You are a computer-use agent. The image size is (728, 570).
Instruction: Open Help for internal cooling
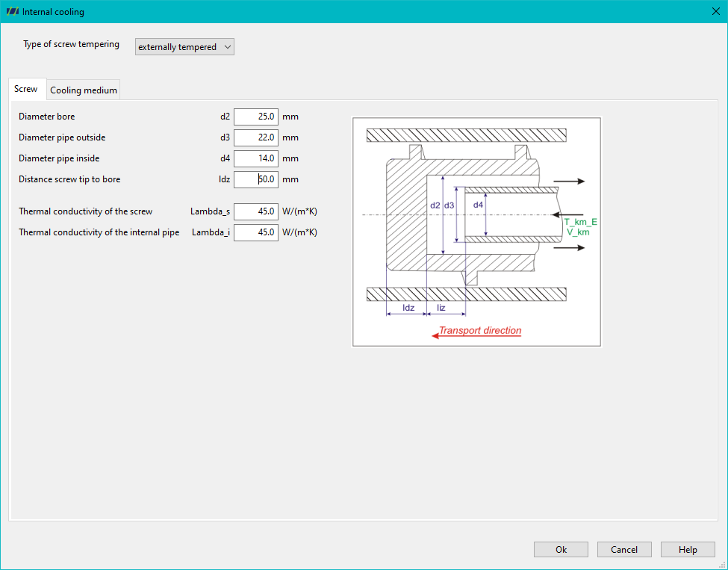[x=688, y=550]
